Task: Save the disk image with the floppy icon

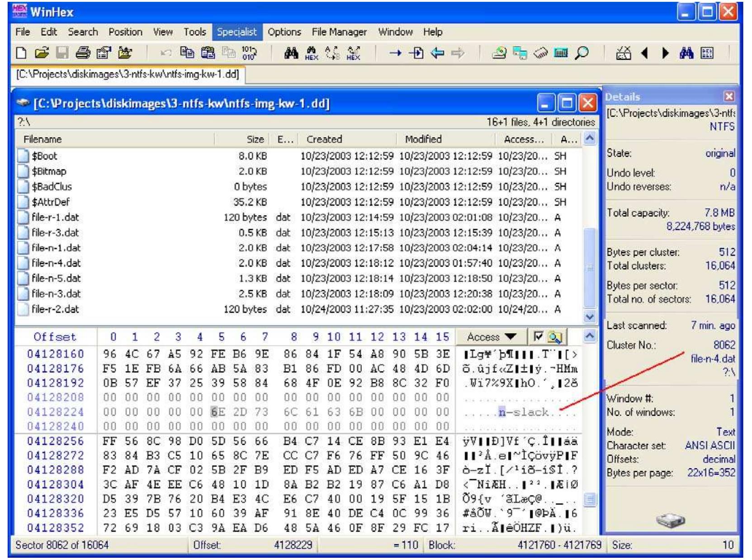Action: click(62, 52)
